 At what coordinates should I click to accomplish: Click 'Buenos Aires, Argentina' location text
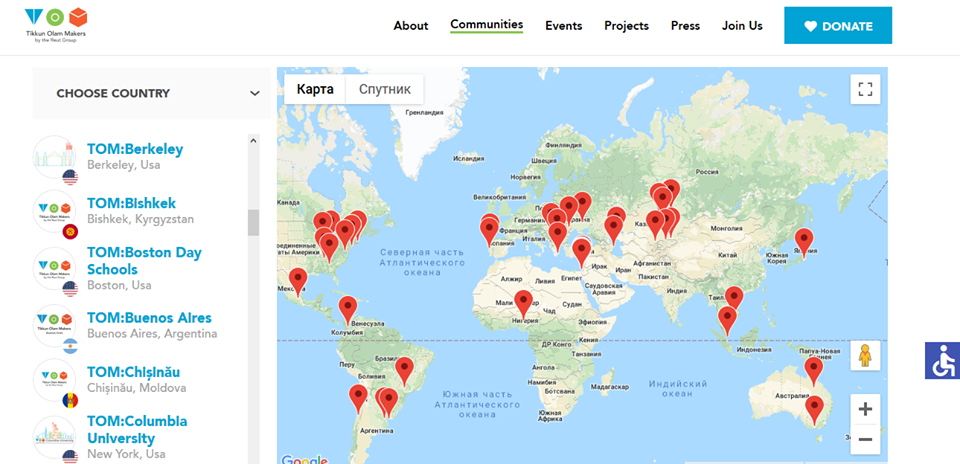152,334
